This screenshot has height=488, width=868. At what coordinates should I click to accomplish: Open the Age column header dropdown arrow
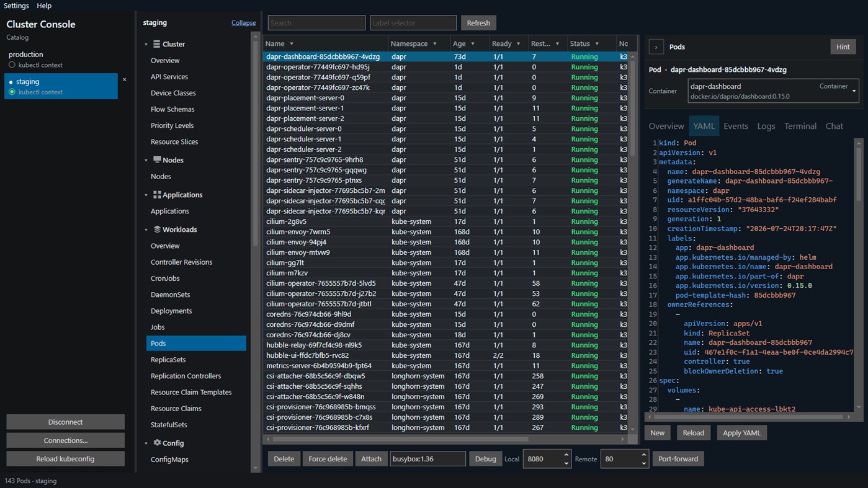coord(473,44)
